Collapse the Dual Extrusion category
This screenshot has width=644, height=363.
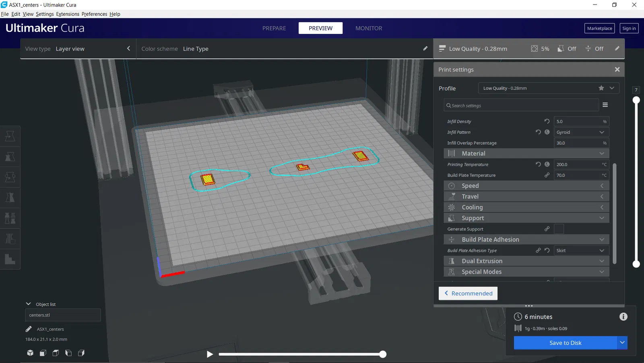coord(526,261)
